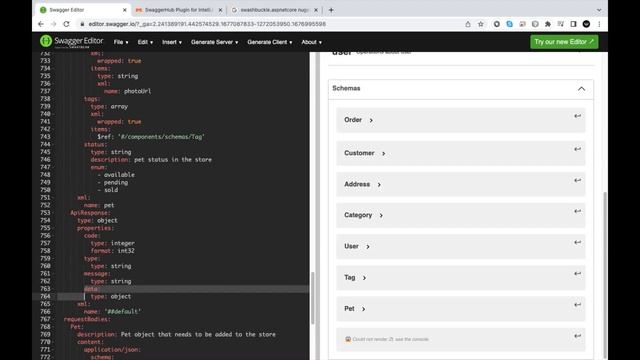
Task: Click the site lock icon in address bar
Action: [82, 24]
